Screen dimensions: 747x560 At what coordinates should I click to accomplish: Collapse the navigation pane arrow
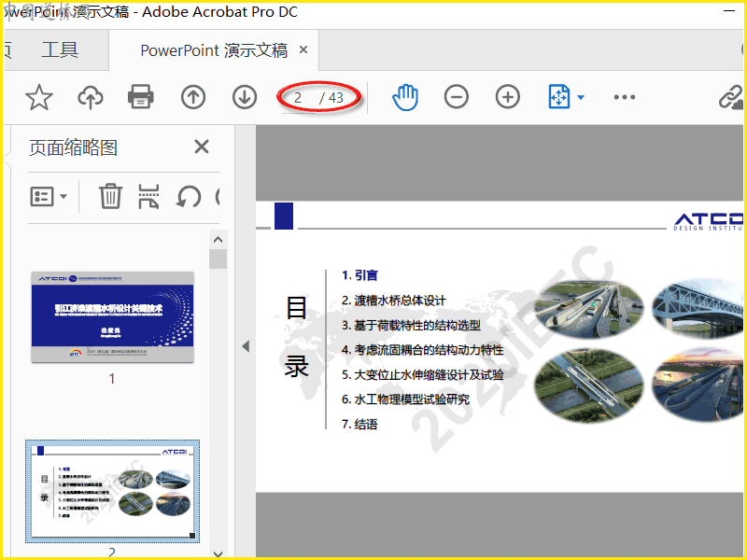(x=246, y=346)
